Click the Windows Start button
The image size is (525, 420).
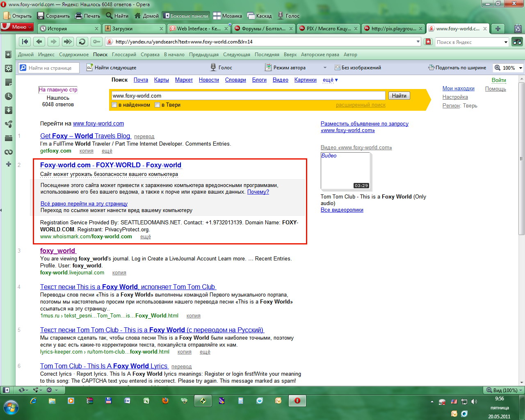pyautogui.click(x=11, y=407)
